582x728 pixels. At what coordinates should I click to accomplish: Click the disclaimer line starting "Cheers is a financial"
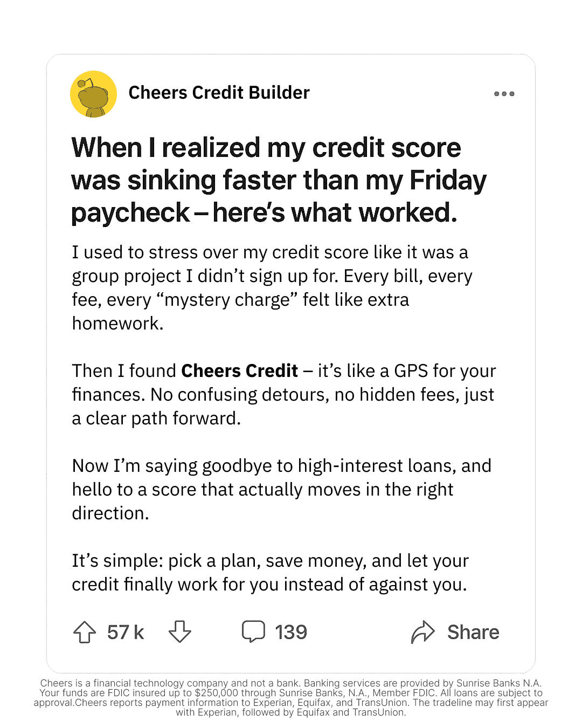[291, 683]
